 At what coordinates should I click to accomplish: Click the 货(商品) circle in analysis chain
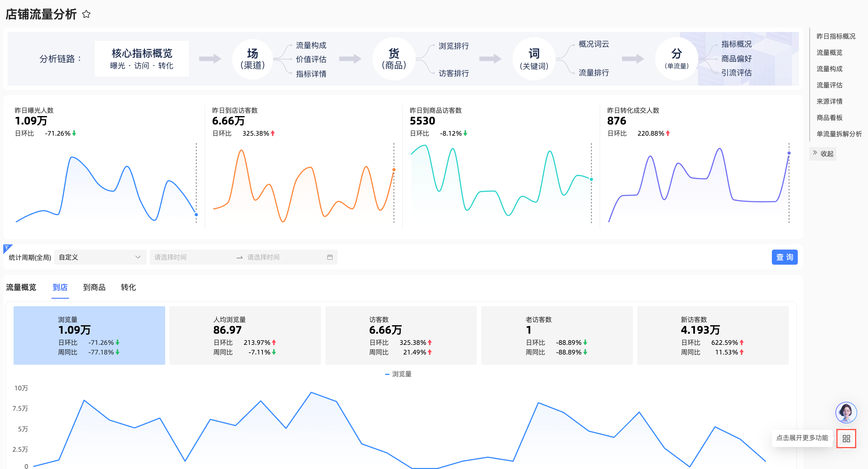(x=393, y=59)
